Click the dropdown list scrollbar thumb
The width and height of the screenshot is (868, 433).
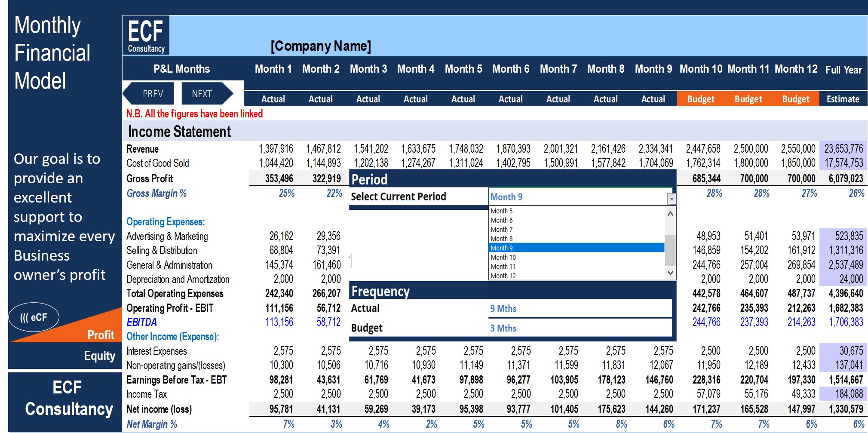pyautogui.click(x=670, y=250)
